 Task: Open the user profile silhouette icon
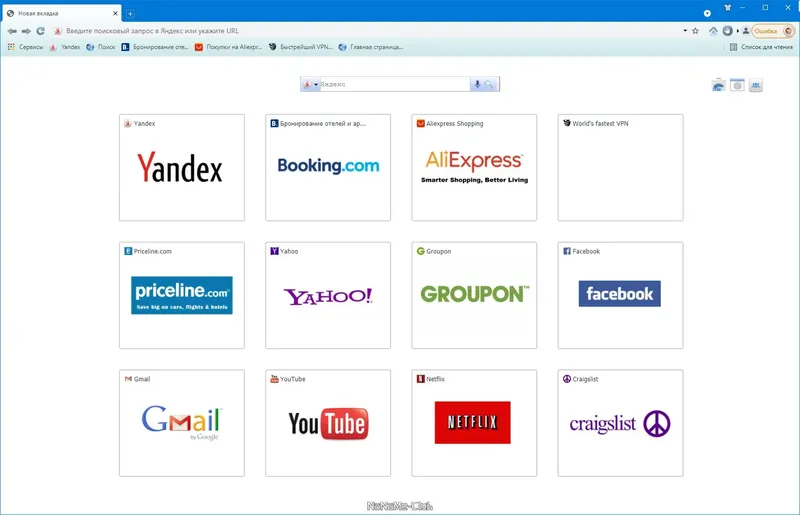click(x=745, y=31)
